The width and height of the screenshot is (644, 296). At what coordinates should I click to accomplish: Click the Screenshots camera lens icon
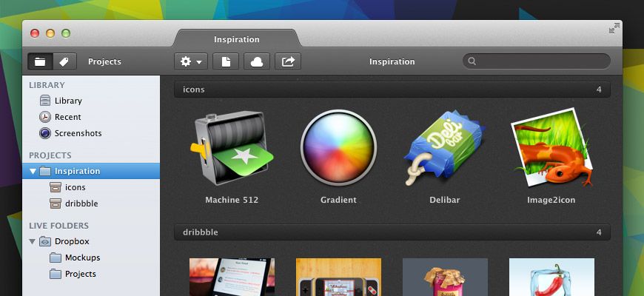coord(45,133)
